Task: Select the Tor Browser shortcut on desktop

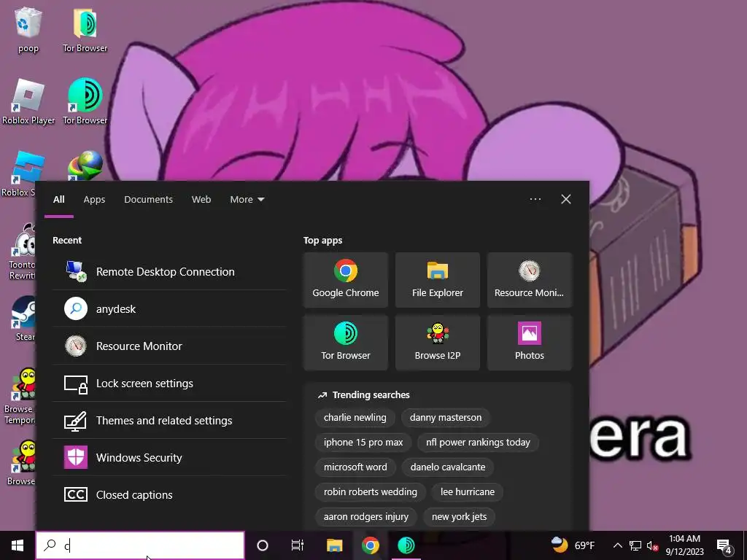Action: click(x=85, y=101)
